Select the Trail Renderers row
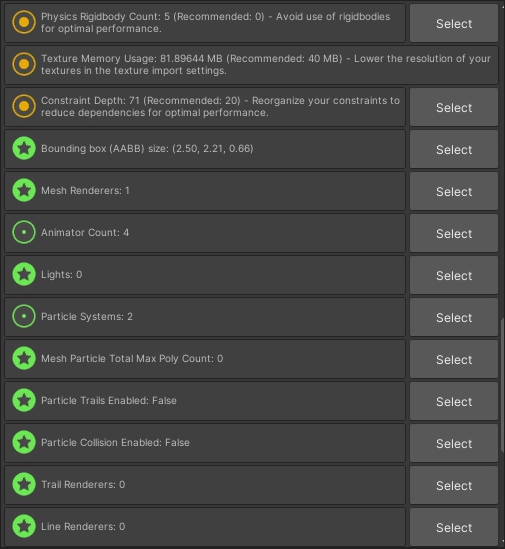Image resolution: width=505 pixels, height=549 pixels. tap(454, 486)
